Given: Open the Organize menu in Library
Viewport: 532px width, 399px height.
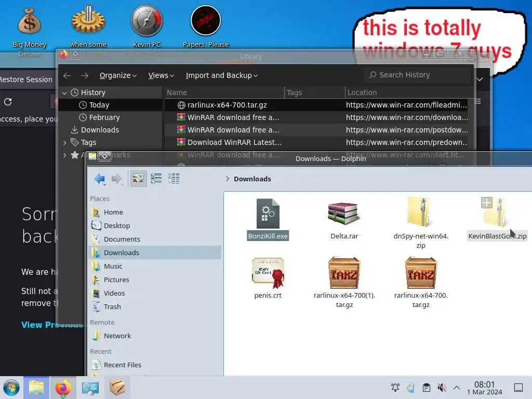Looking at the screenshot, I should [118, 75].
